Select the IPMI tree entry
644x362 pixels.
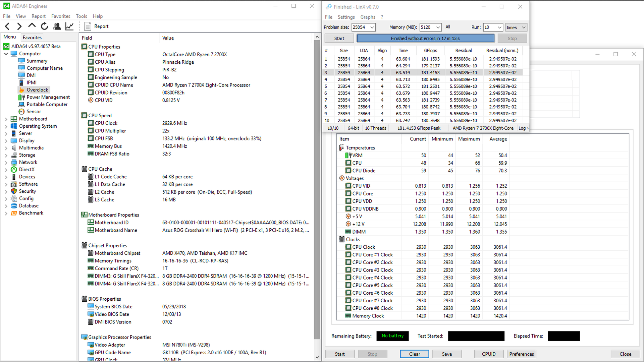click(x=32, y=82)
